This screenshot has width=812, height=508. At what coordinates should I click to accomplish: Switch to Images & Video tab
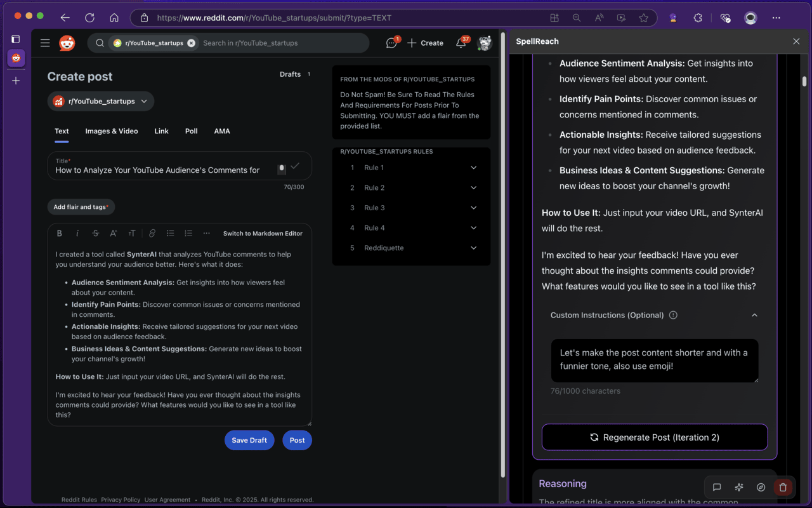pos(112,131)
